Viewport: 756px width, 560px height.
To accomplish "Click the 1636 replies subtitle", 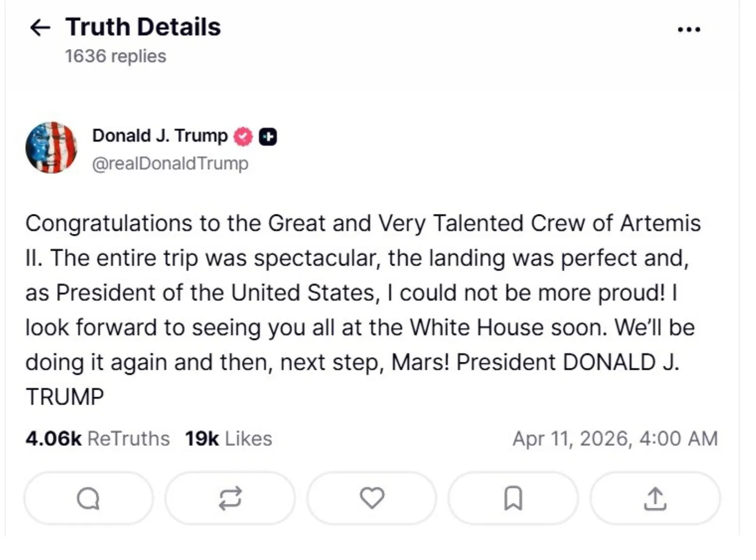I will pos(115,56).
